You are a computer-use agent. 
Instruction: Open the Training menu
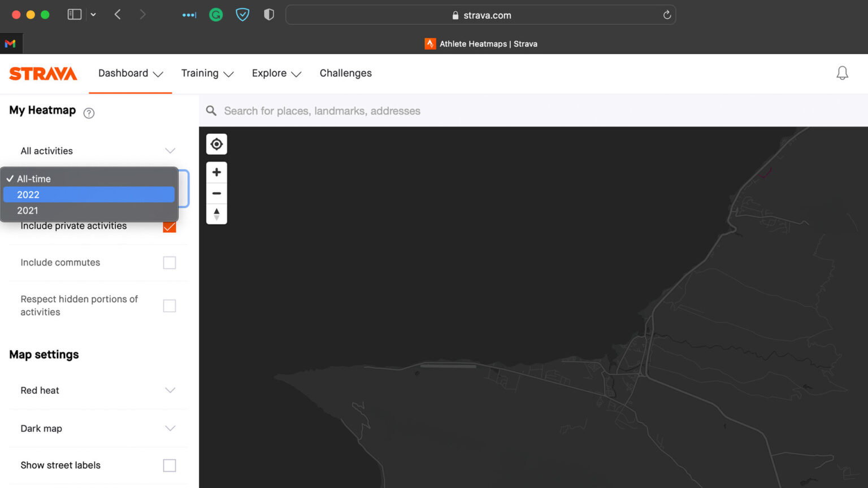pyautogui.click(x=207, y=73)
